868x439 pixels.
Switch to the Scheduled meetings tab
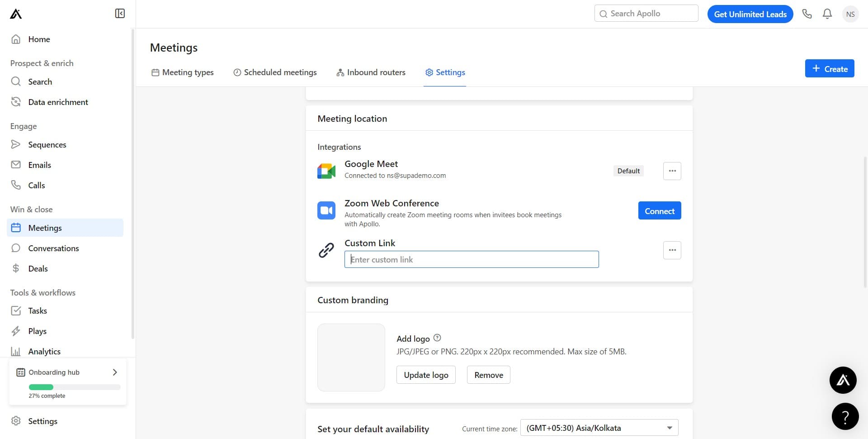[275, 72]
